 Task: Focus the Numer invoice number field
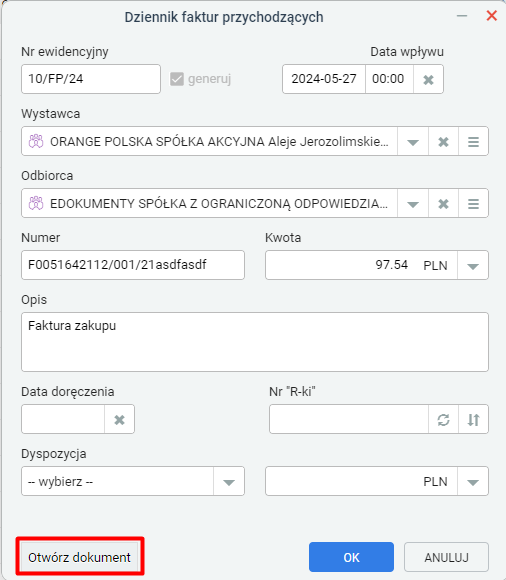point(133,265)
